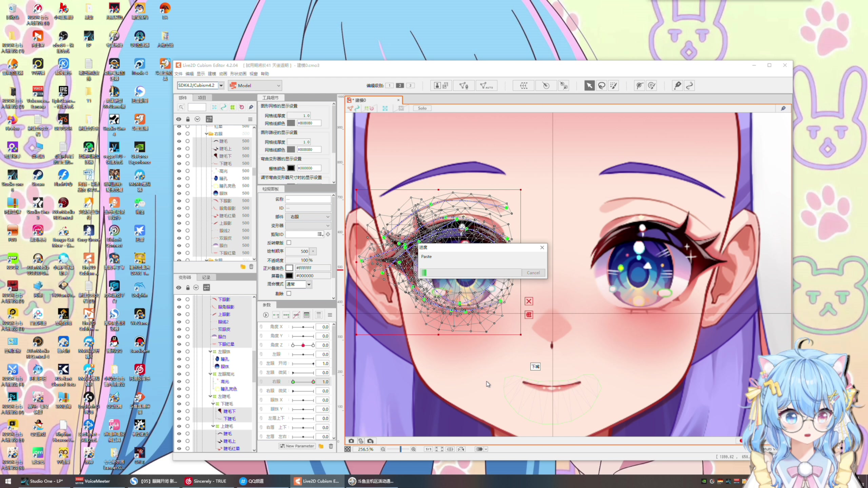Open the 建模 menu
This screenshot has height=488, width=868.
212,74
